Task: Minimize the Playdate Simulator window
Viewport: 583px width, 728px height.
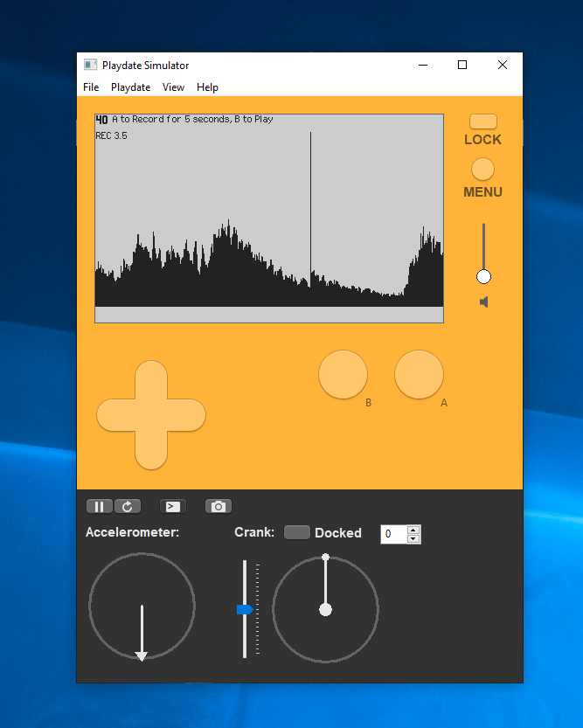Action: (x=423, y=65)
